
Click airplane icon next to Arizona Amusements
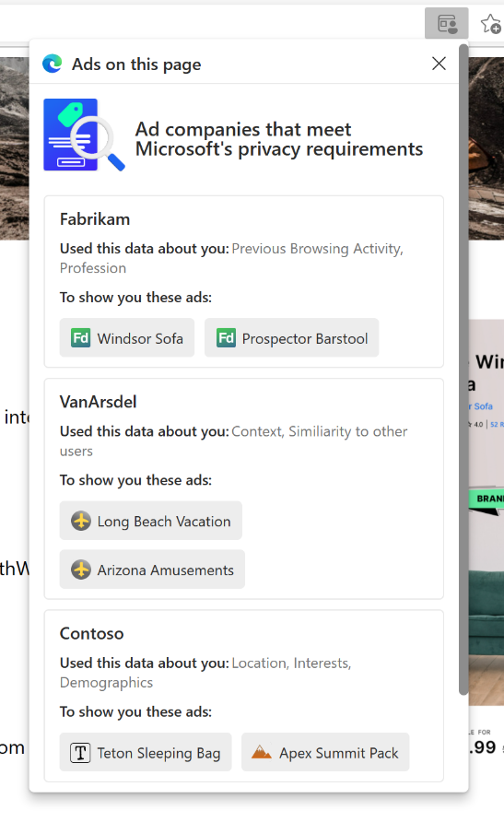coord(81,570)
